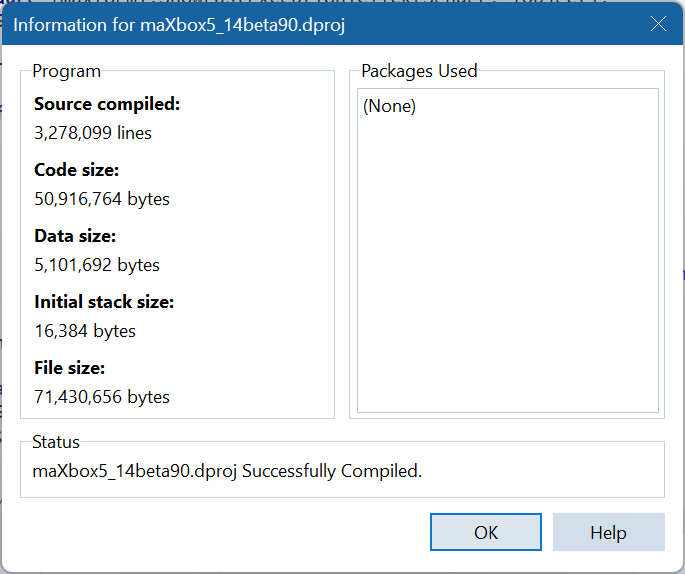Click the 50,916,764 bytes value
The image size is (685, 574).
(102, 199)
